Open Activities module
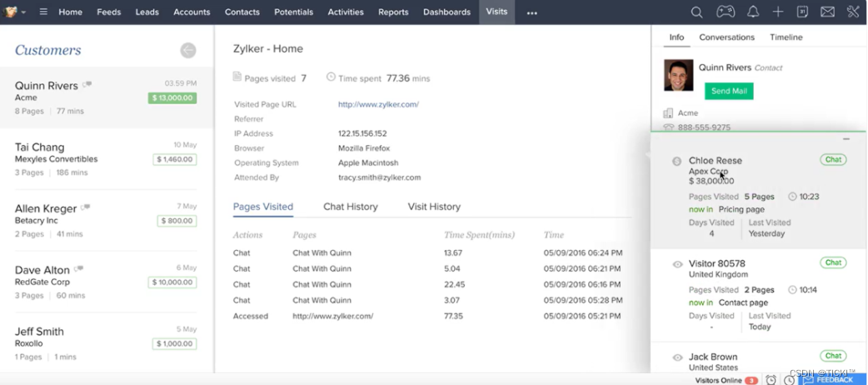Image resolution: width=868 pixels, height=385 pixels. [x=346, y=12]
